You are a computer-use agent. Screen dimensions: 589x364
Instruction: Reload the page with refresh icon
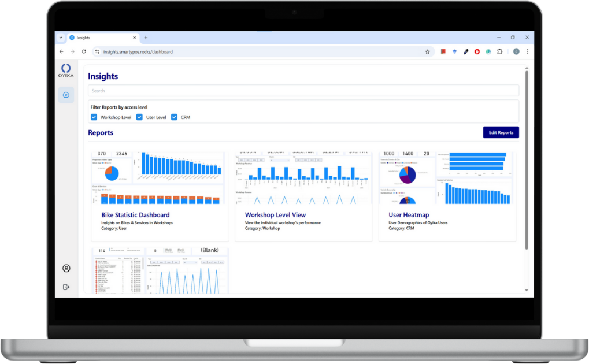(x=84, y=51)
